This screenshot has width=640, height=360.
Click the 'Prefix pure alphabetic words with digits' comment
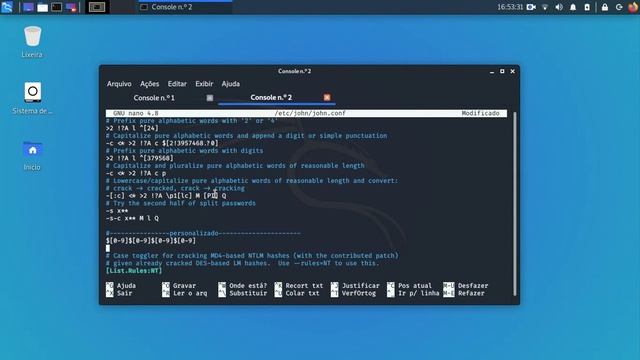tap(184, 151)
